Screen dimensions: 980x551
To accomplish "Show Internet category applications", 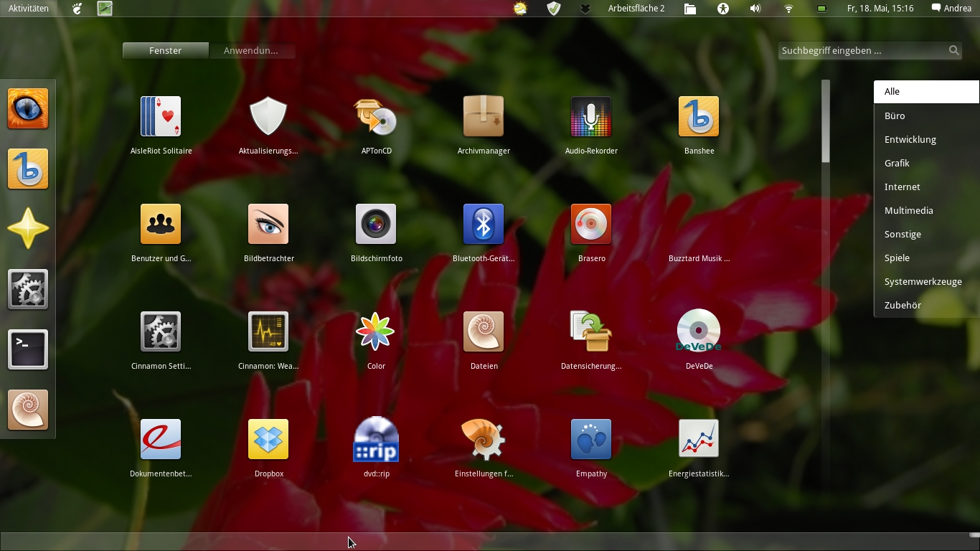I will [926, 187].
